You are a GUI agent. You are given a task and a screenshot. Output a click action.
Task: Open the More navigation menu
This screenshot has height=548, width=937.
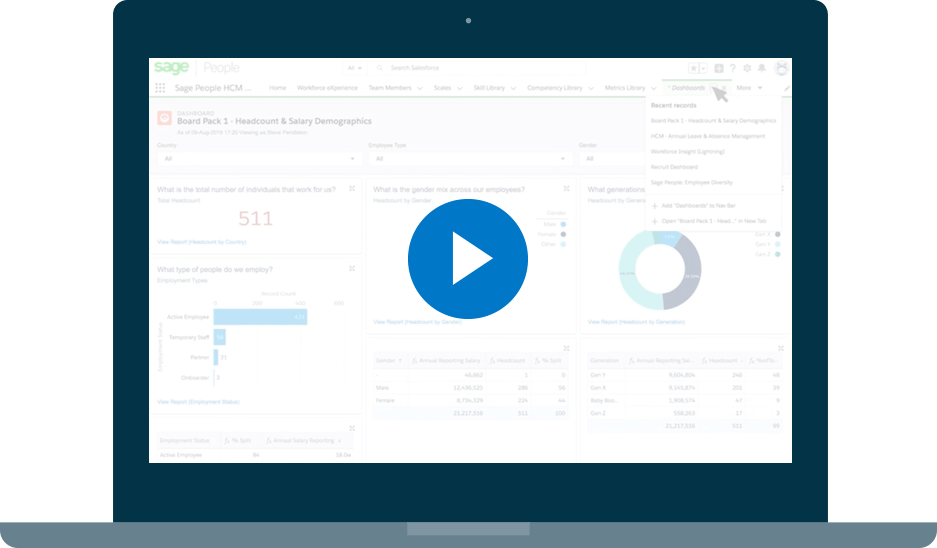click(x=749, y=88)
